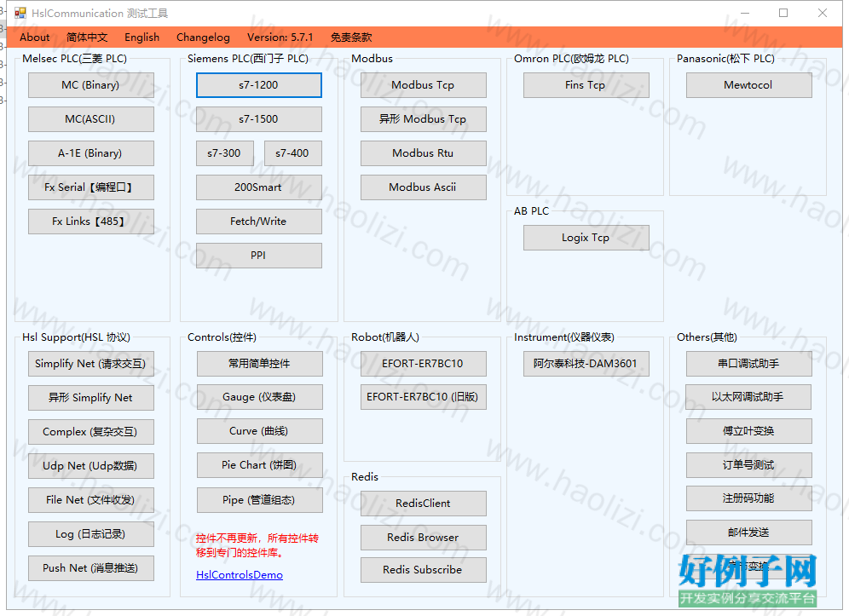Viewport: 849px width, 616px height.
Task: Open 常用简单控件 controls demo
Action: (259, 364)
